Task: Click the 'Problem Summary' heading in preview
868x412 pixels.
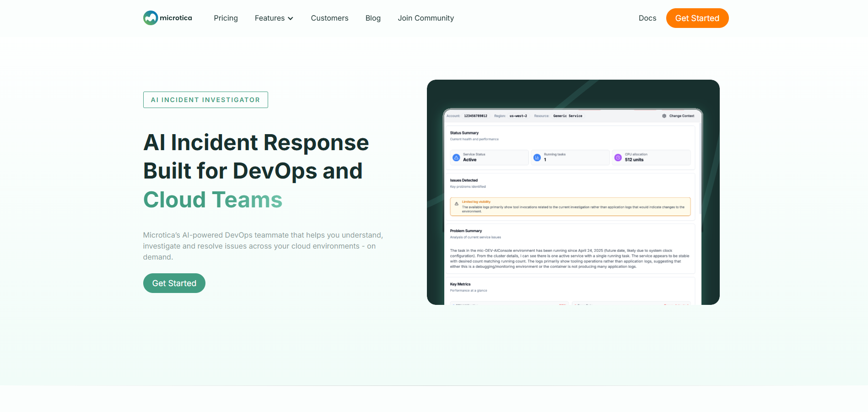Action: pos(466,231)
